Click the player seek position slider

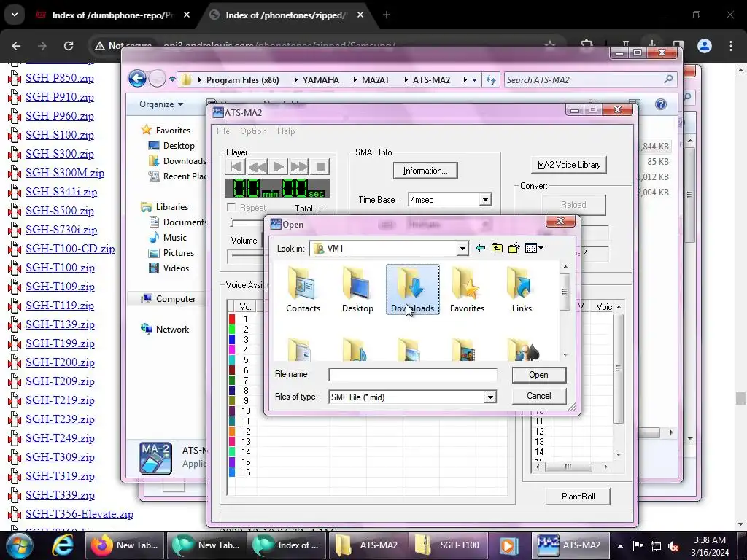pos(232,223)
